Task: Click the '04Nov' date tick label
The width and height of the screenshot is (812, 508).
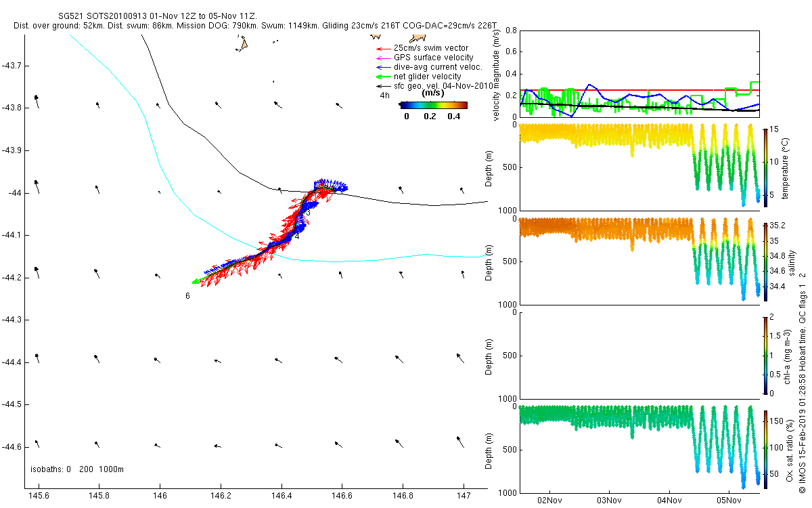Action: point(669,501)
